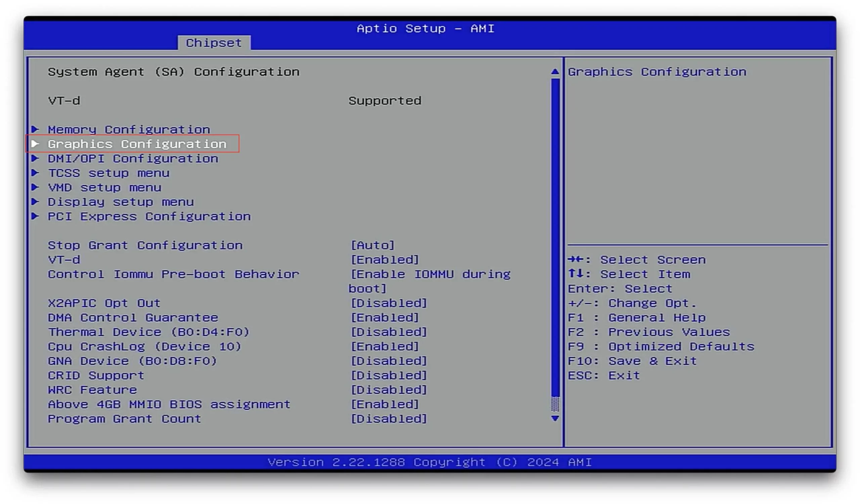This screenshot has height=504, width=860.
Task: Select the Program Grant Count setting
Action: (x=124, y=419)
